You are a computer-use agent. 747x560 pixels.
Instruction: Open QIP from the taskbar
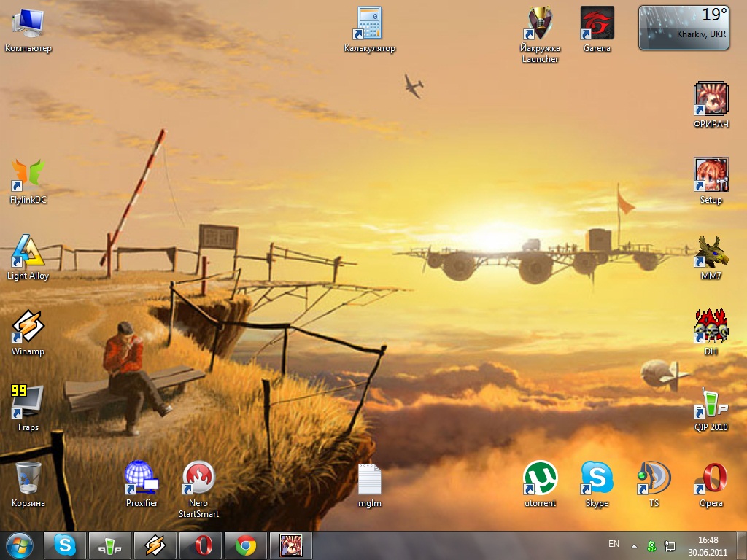coord(110,545)
